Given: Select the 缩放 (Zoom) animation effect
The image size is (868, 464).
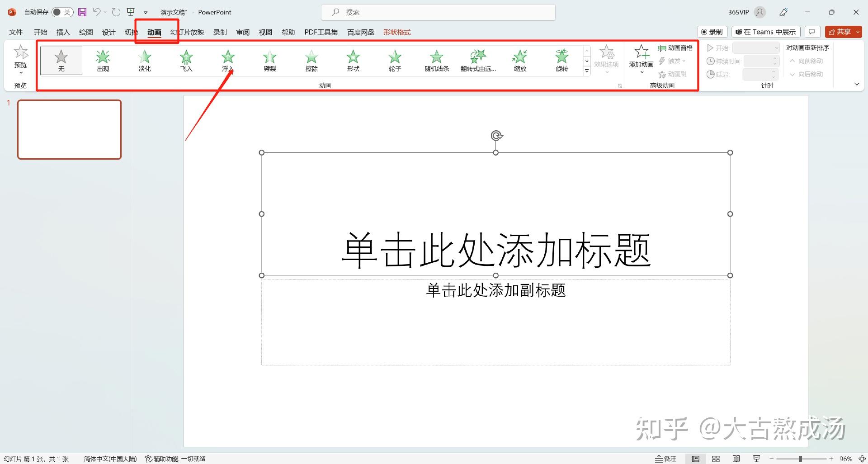Looking at the screenshot, I should (x=519, y=60).
